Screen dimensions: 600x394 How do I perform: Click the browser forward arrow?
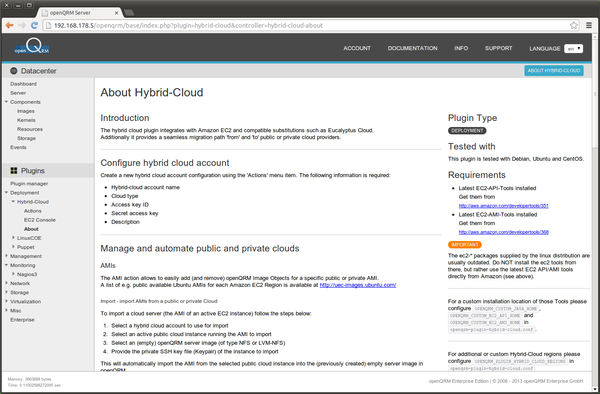[x=22, y=25]
